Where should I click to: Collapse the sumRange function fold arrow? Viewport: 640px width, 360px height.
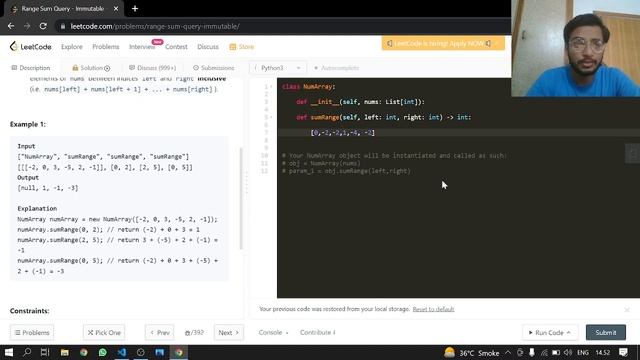click(x=271, y=117)
